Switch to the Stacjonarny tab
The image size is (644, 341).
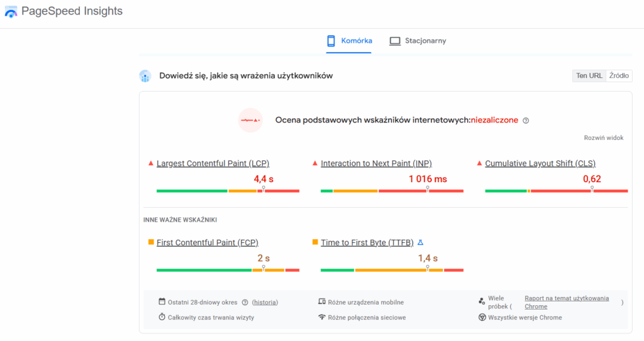pyautogui.click(x=418, y=41)
